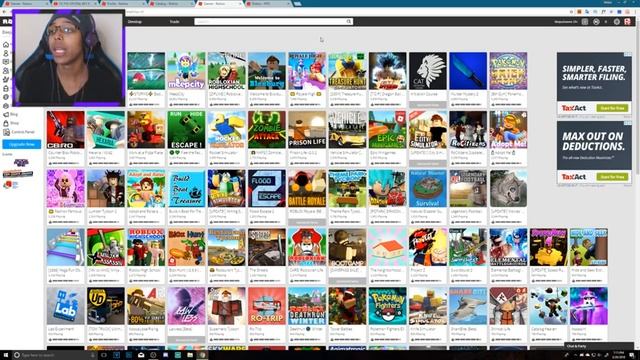This screenshot has width=640, height=360.
Task: Open the settings gear in Roblox top bar
Action: (617, 22)
